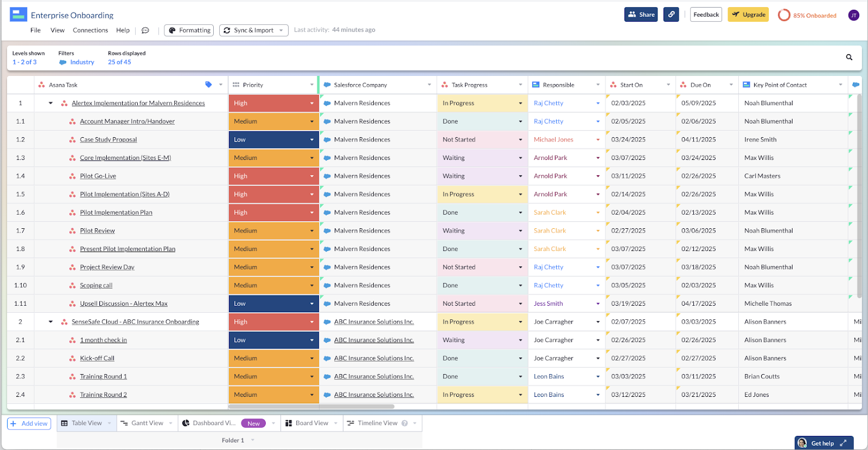Click the Asana icon beside Scoping call
The width and height of the screenshot is (868, 450).
pos(72,286)
